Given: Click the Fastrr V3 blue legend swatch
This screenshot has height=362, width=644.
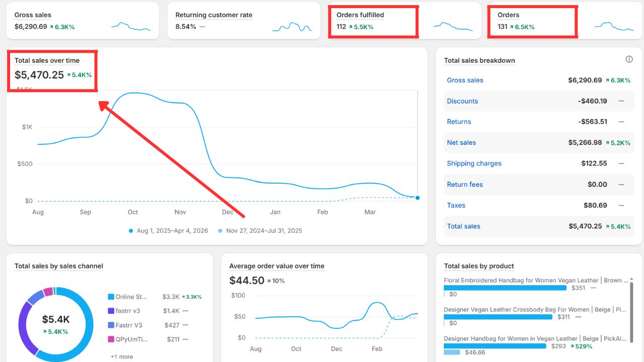Looking at the screenshot, I should tap(111, 325).
